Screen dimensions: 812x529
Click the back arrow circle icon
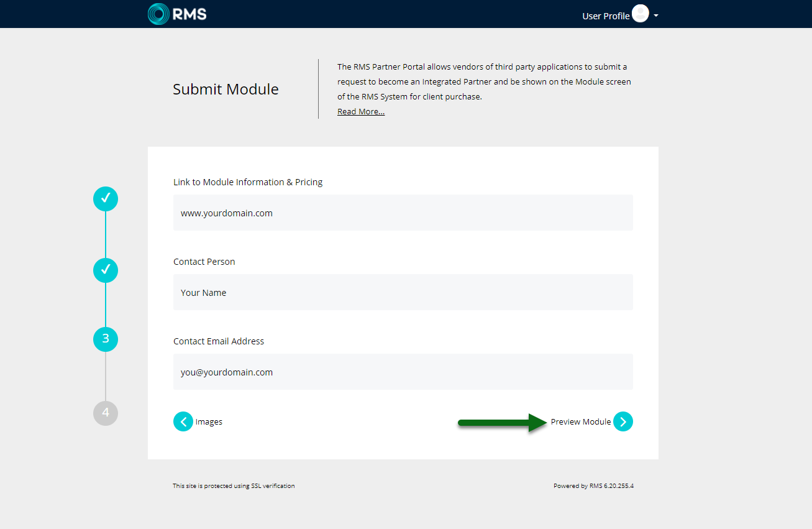(x=183, y=421)
